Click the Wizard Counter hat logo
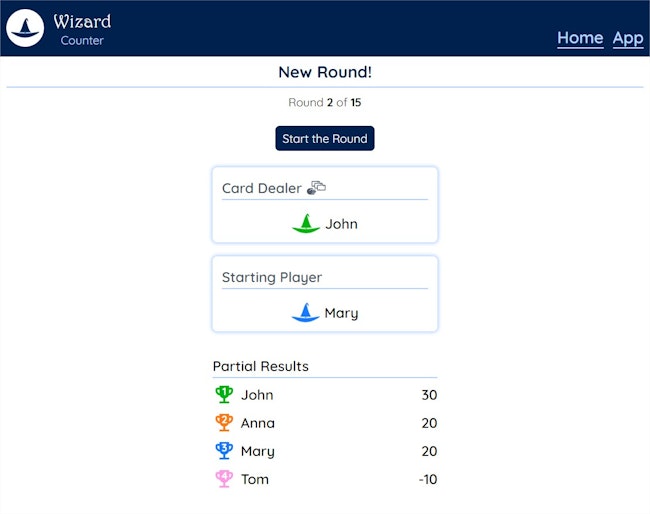Image resolution: width=650 pixels, height=514 pixels. [25, 28]
